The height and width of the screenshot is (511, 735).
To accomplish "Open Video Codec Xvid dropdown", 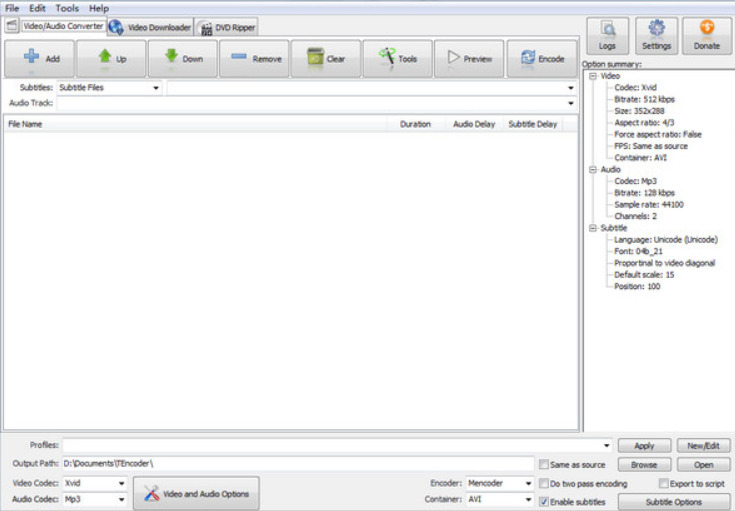I will tap(95, 483).
